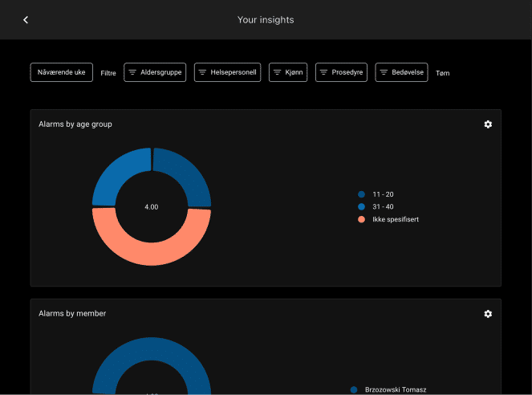Image resolution: width=532 pixels, height=395 pixels.
Task: Click the 4.00 total in the age group donut
Action: coord(152,207)
